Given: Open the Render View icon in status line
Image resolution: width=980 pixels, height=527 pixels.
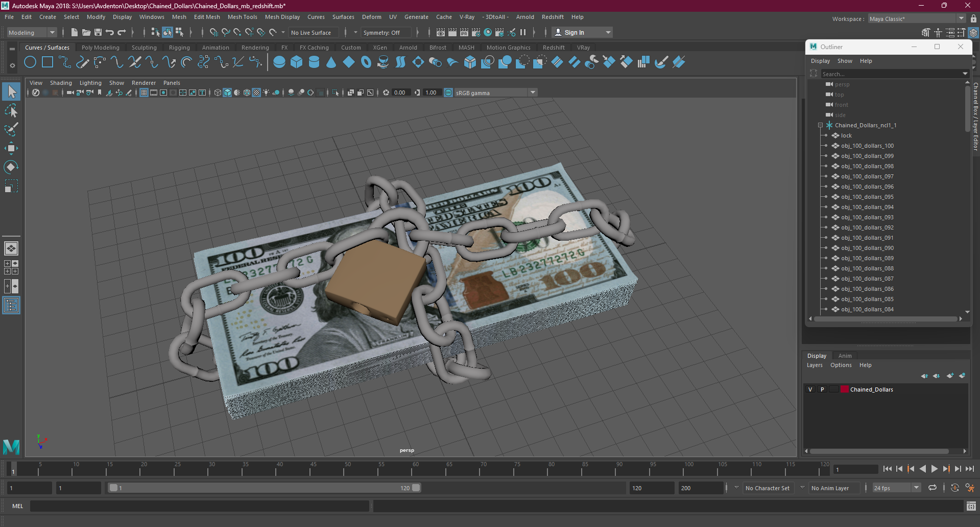Looking at the screenshot, I should [441, 32].
